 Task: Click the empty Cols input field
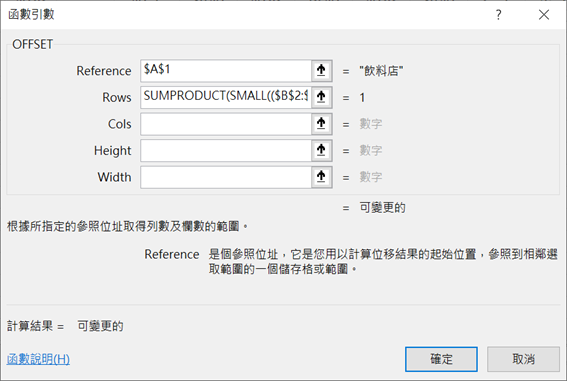226,124
